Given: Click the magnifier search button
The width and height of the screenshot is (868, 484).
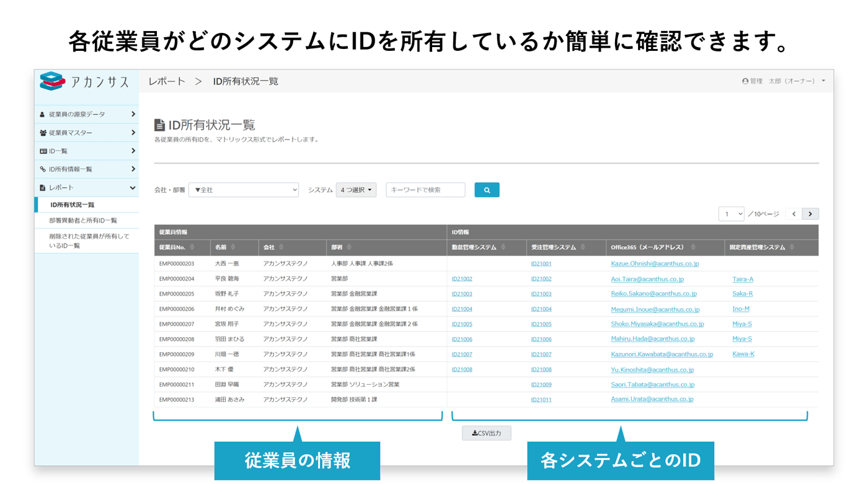Looking at the screenshot, I should 487,190.
